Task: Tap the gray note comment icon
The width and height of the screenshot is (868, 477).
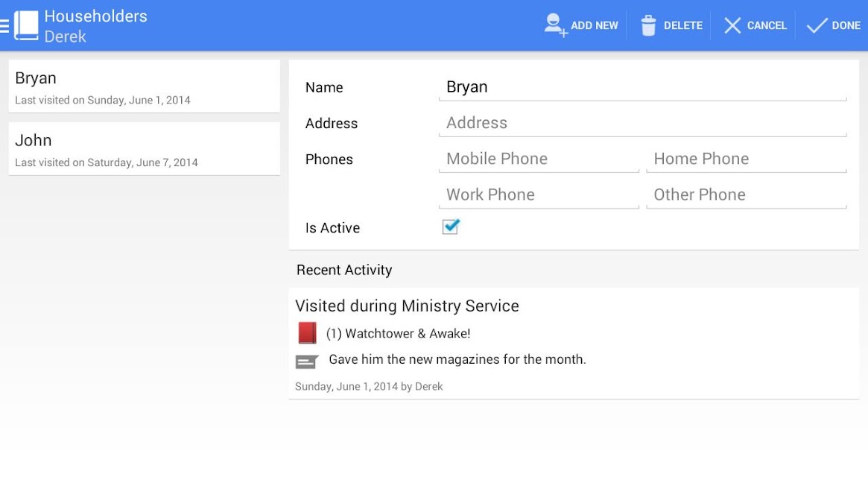Action: click(307, 361)
